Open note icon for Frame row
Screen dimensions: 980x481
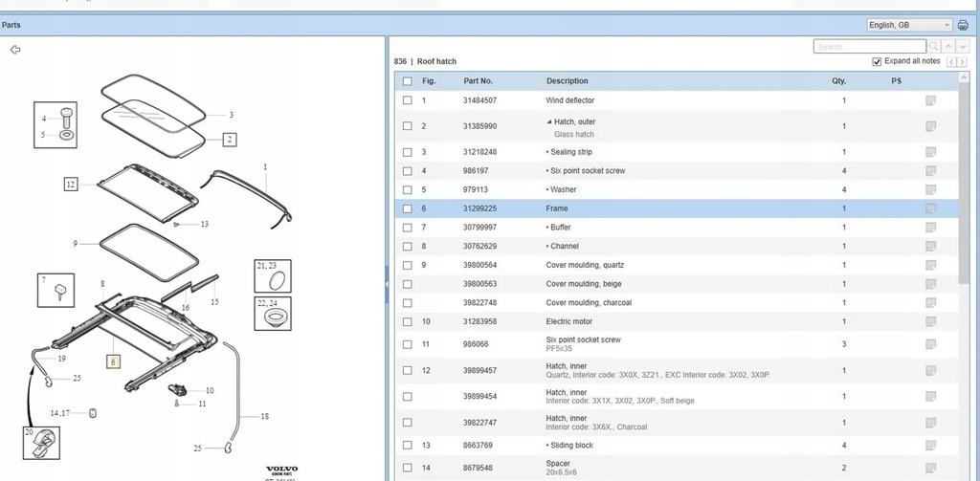click(930, 208)
